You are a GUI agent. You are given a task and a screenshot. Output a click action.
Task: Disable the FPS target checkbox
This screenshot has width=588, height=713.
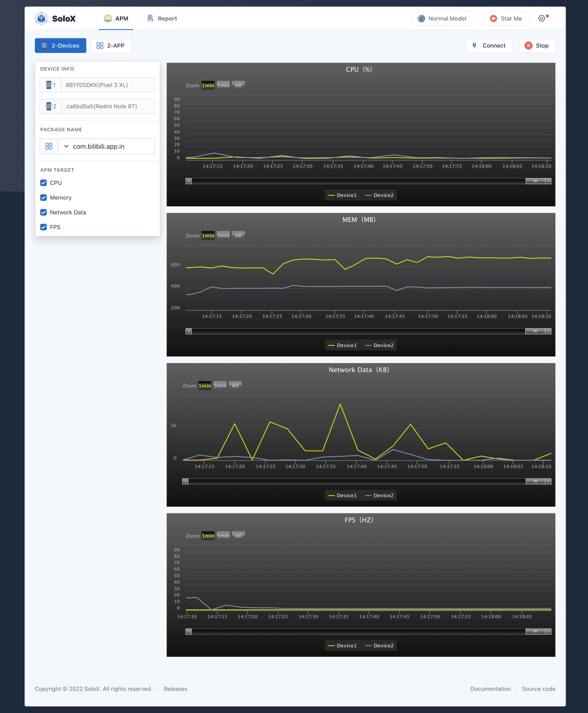pyautogui.click(x=44, y=227)
